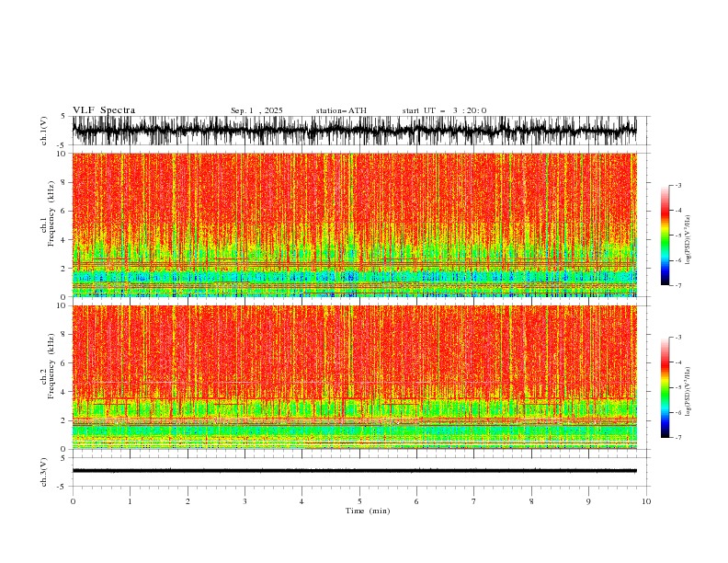This screenshot has width=728, height=563.
Task: Click the 'start UT = 3:20:0' label
Action: tap(444, 110)
